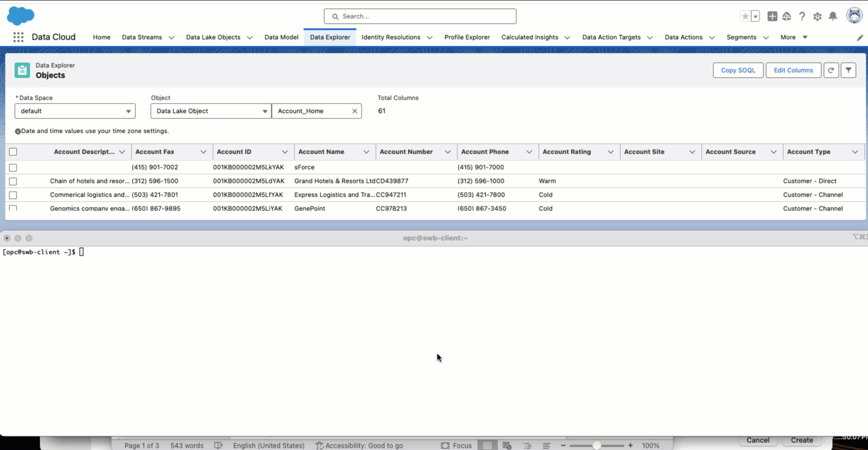Click the 100% zoom level
The width and height of the screenshot is (868, 450).
pyautogui.click(x=651, y=445)
